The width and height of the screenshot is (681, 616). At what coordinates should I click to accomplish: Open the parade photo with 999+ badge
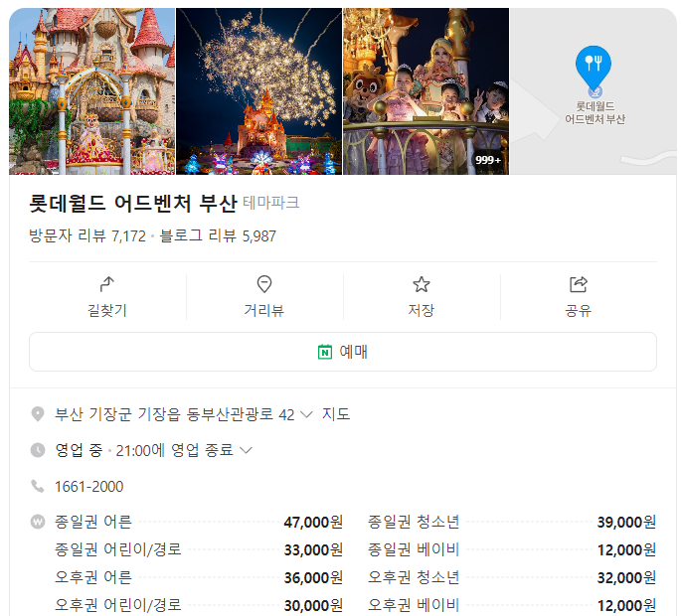(426, 91)
